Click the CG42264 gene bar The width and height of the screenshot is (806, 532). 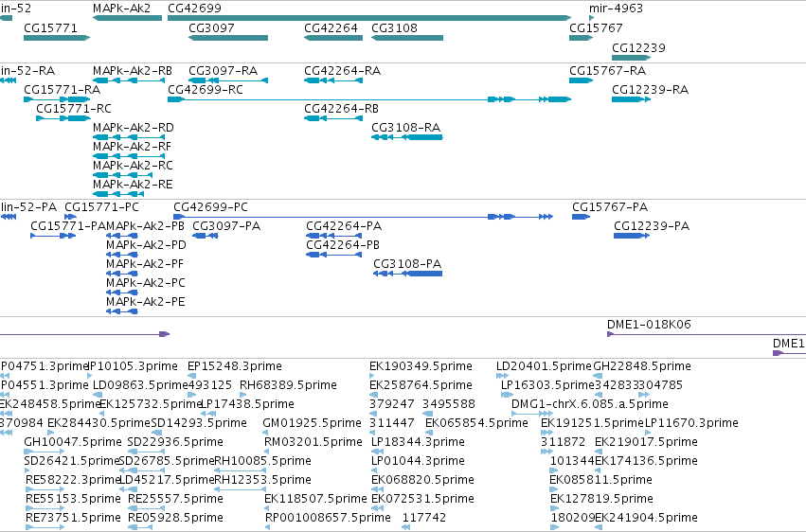(333, 38)
